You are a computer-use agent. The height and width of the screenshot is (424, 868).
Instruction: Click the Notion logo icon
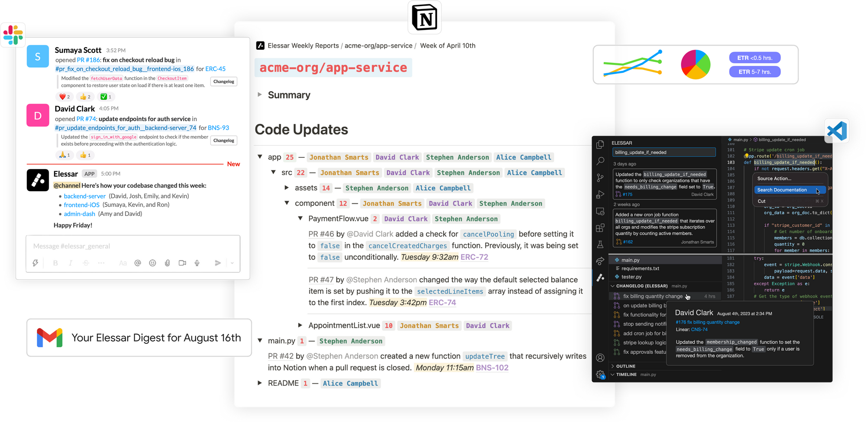point(424,17)
